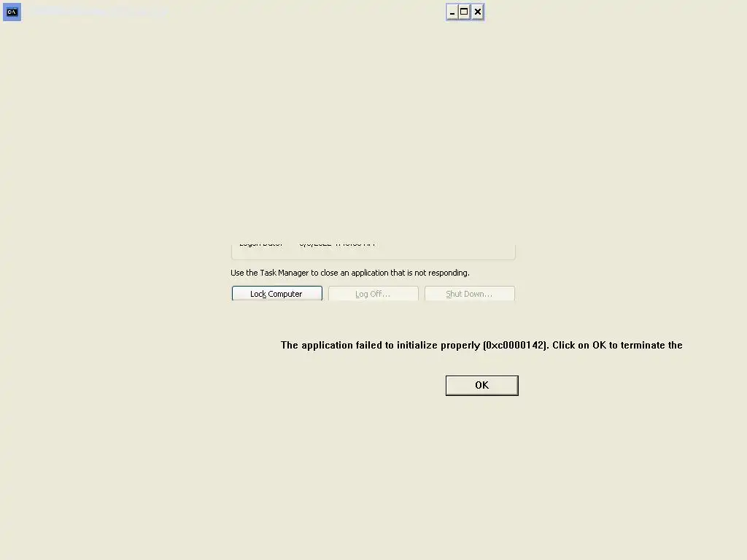Click the command prompt window icon

pos(12,12)
